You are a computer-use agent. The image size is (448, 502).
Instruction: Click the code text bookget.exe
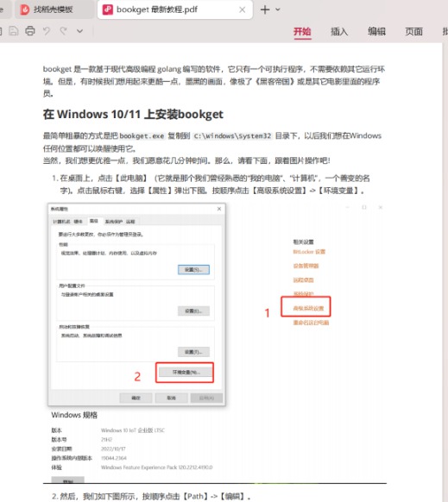(142, 136)
